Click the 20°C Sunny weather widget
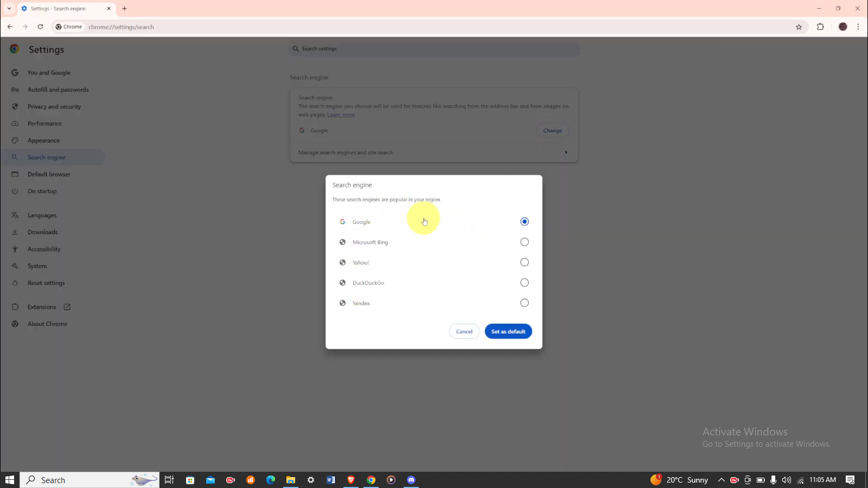Image resolution: width=868 pixels, height=488 pixels. tap(679, 480)
